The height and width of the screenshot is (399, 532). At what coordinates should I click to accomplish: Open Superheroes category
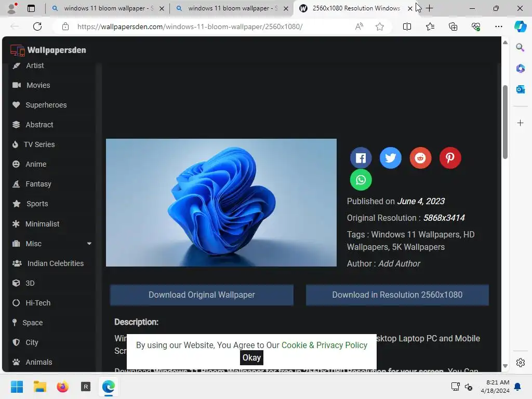39,105
